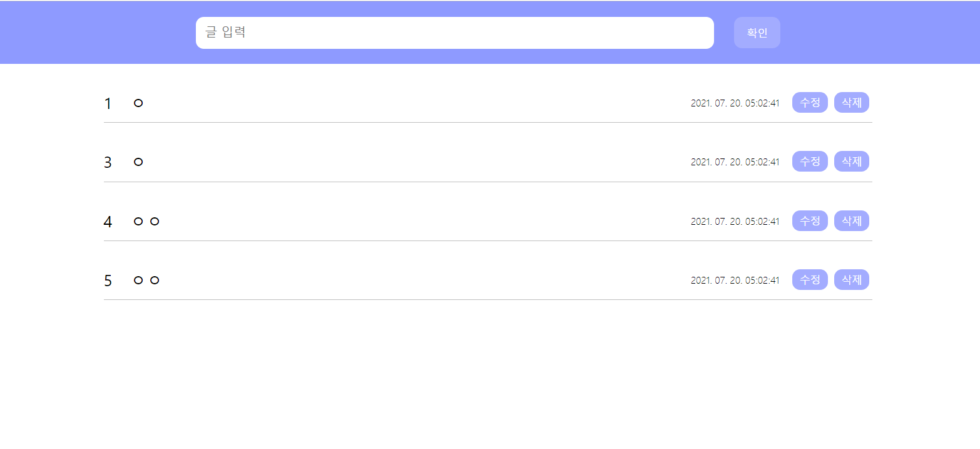Click 삭제 button on post 4

[852, 220]
